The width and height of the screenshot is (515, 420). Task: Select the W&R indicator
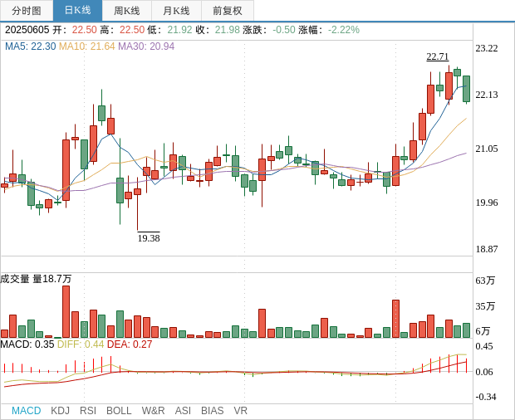pyautogui.click(x=153, y=411)
